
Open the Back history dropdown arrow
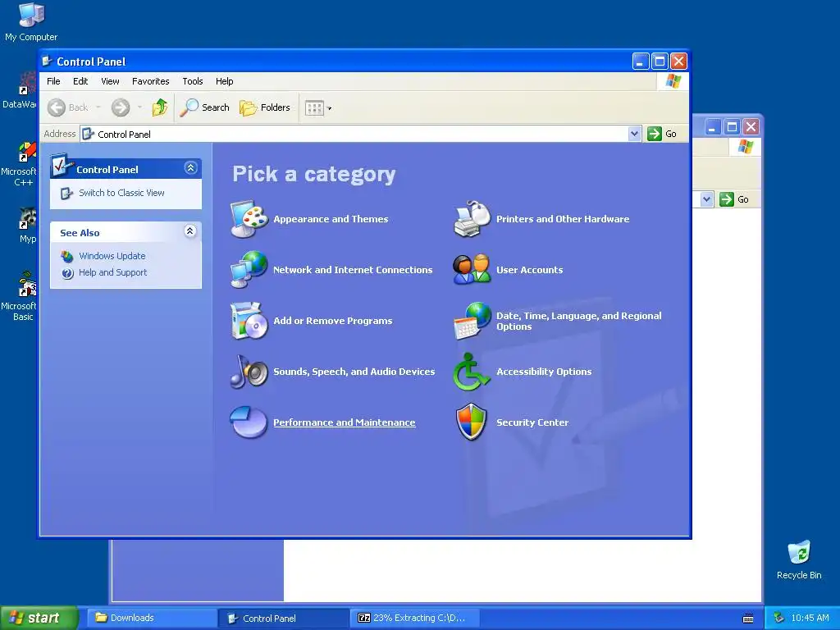[98, 107]
